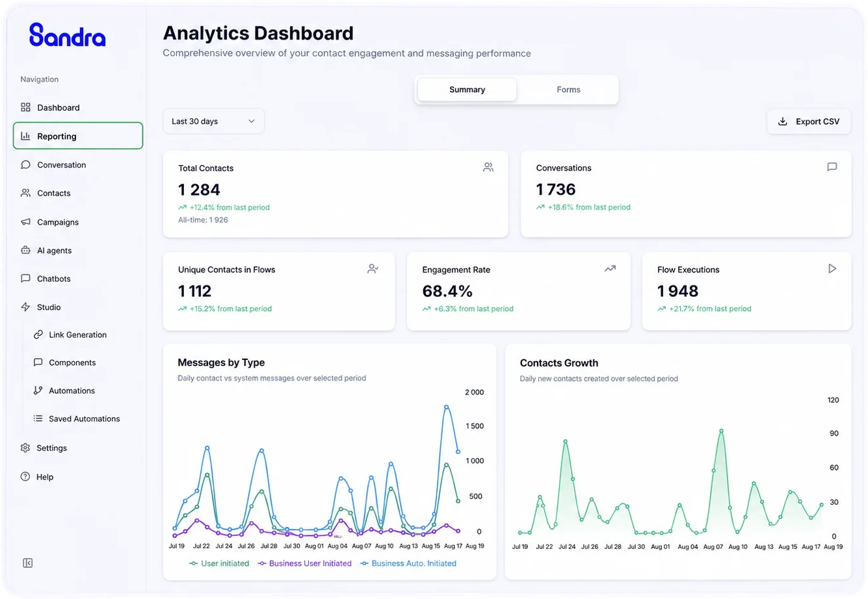This screenshot has height=599, width=868.
Task: Click the Studio lightning bolt icon
Action: [x=25, y=307]
